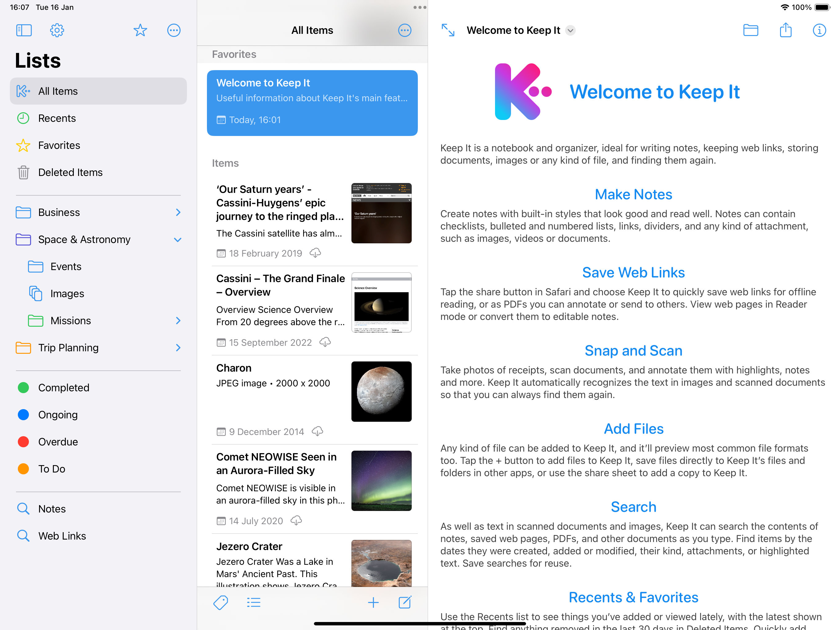
Task: Change the list view style icon
Action: [253, 602]
